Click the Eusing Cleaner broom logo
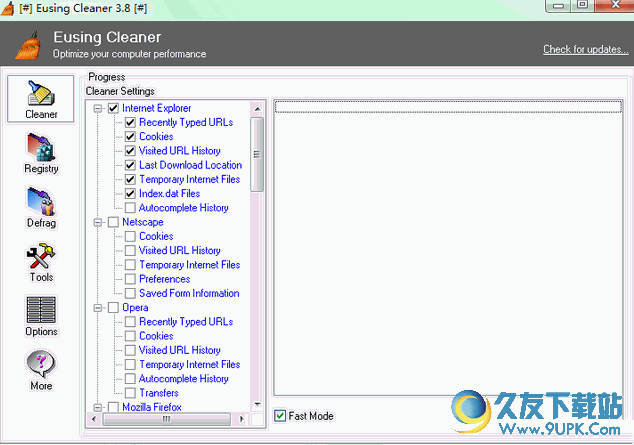Image resolution: width=634 pixels, height=445 pixels. point(29,45)
